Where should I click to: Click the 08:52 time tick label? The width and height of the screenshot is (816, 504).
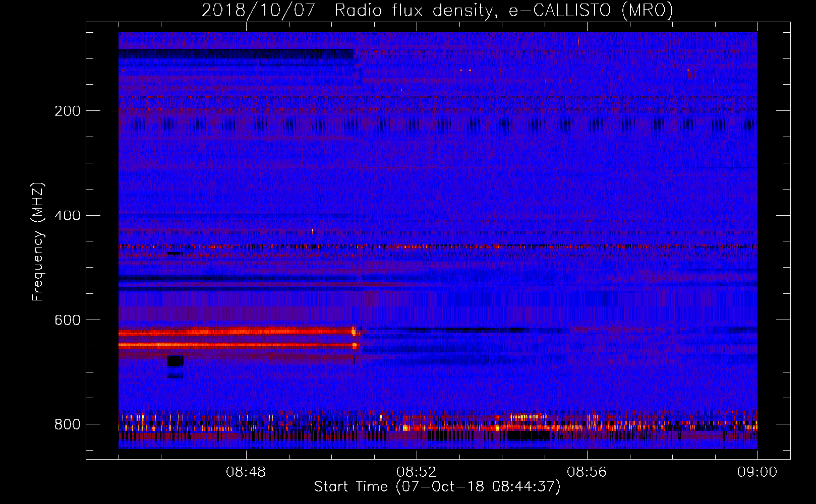pos(417,472)
